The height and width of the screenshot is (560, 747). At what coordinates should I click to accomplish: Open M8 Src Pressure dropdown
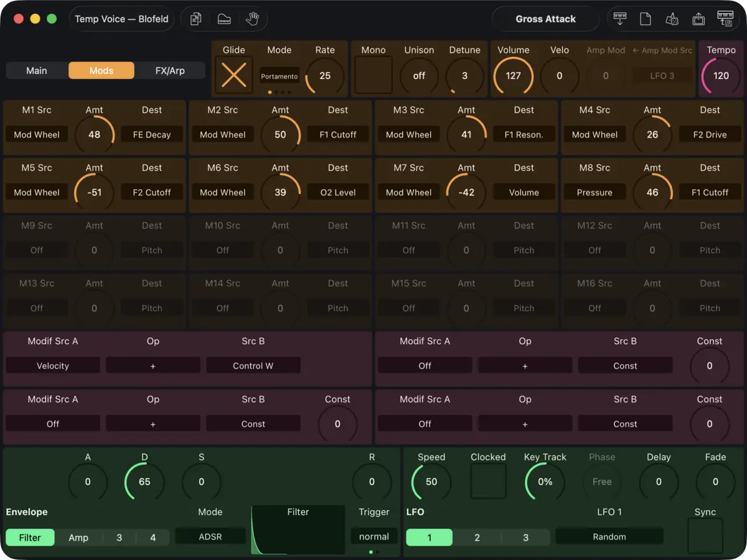coord(594,192)
